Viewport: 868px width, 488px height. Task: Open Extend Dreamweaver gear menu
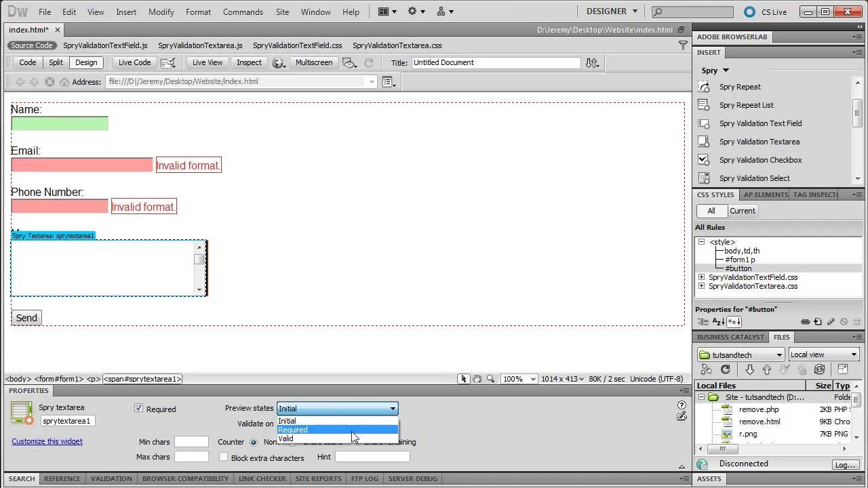pos(416,12)
